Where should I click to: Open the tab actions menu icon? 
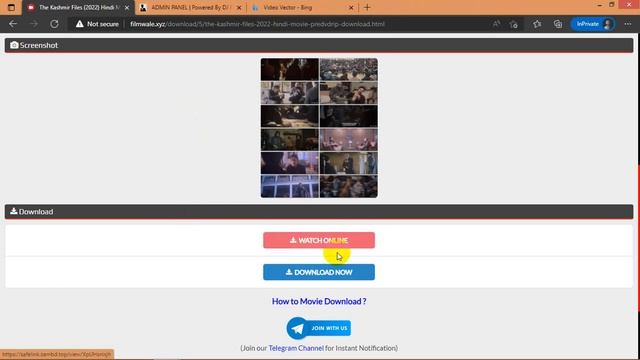click(11, 7)
